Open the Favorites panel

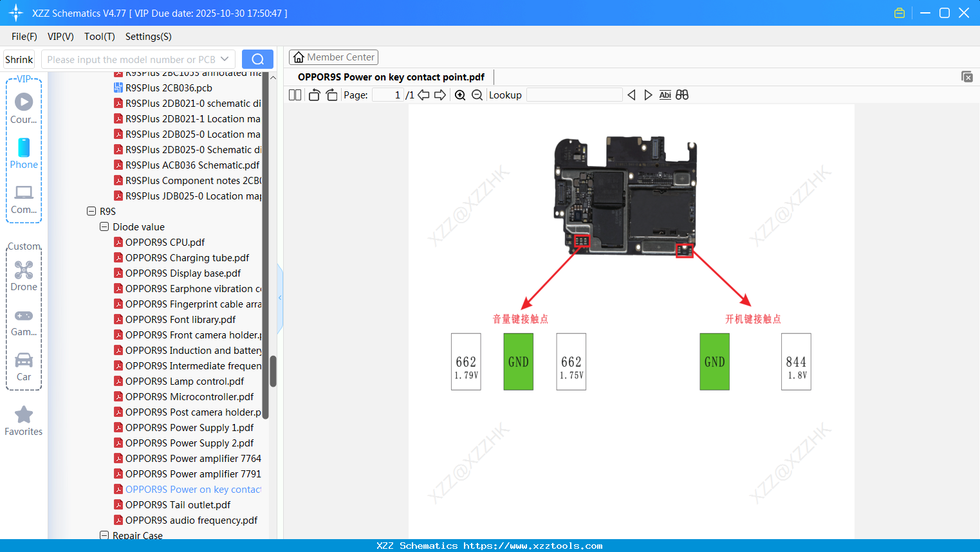click(x=23, y=420)
